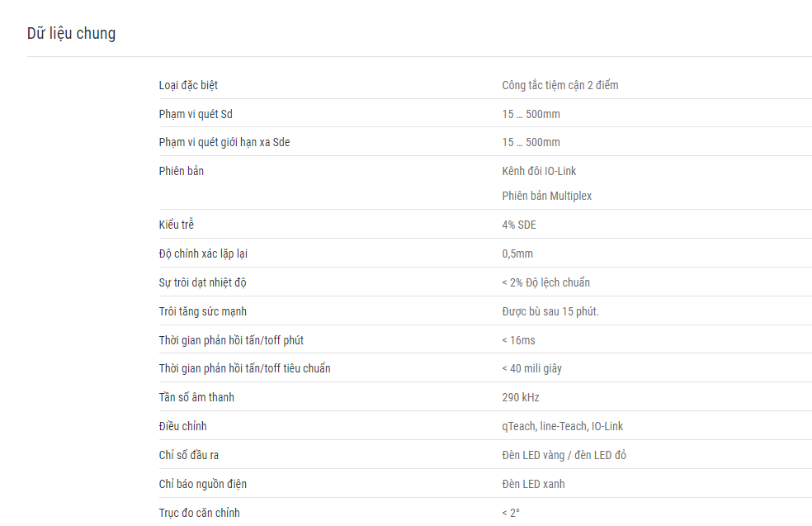Image resolution: width=812 pixels, height=526 pixels.
Task: Click 'qTeach, line-Teach, IO-Link' value
Action: click(x=563, y=426)
